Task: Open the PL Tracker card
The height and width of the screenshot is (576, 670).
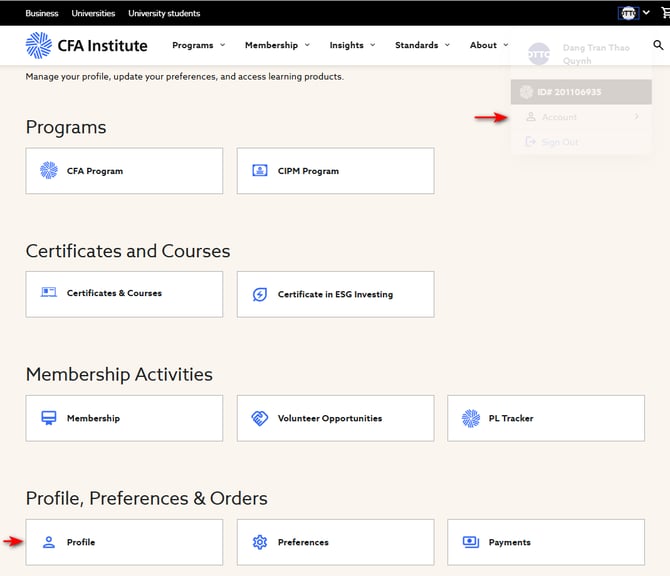Action: click(546, 418)
